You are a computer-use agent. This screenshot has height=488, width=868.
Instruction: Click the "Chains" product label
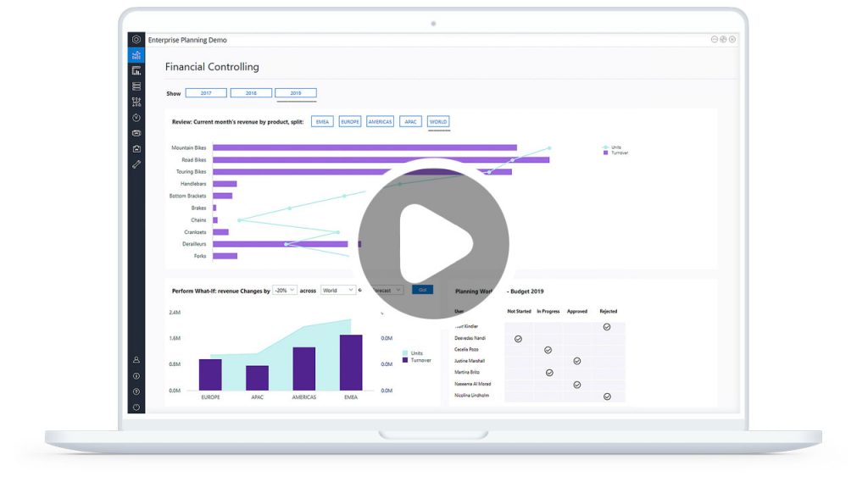click(198, 220)
